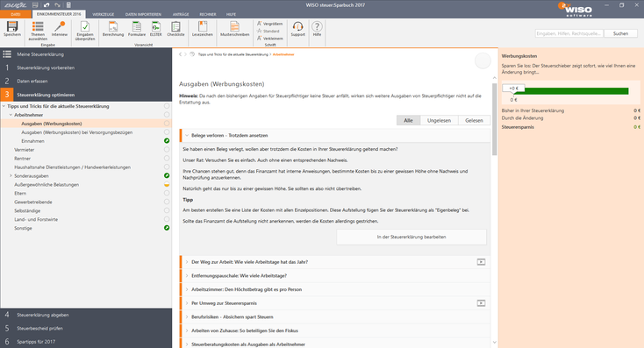This screenshot has width=644, height=348.
Task: Toggle status circle for Rentner
Action: pyautogui.click(x=167, y=158)
